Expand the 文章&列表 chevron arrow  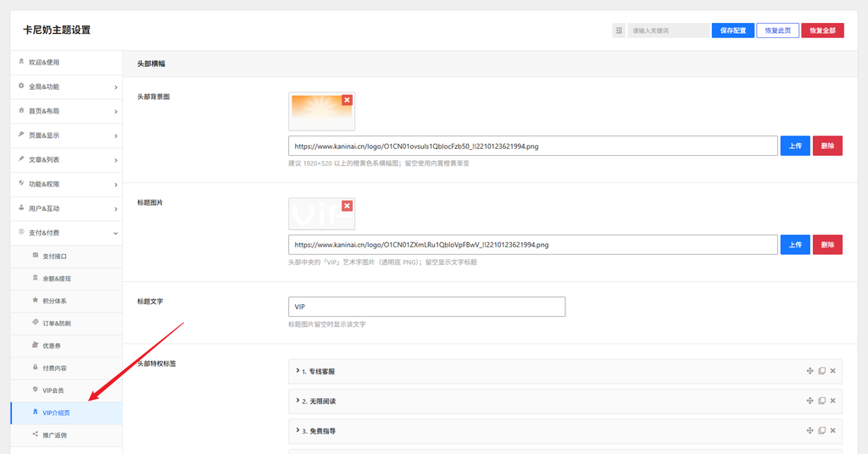pyautogui.click(x=115, y=160)
